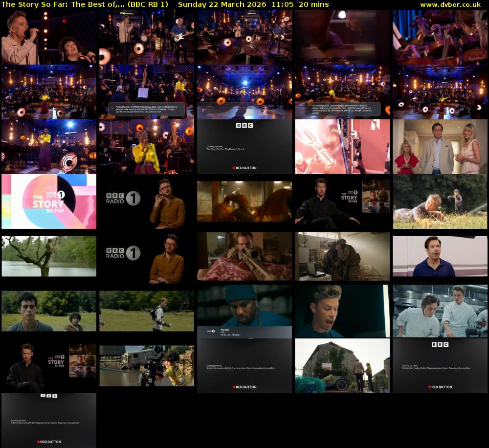Select the backpacker walking in field thumbnail
The image size is (489, 448).
tap(147, 311)
